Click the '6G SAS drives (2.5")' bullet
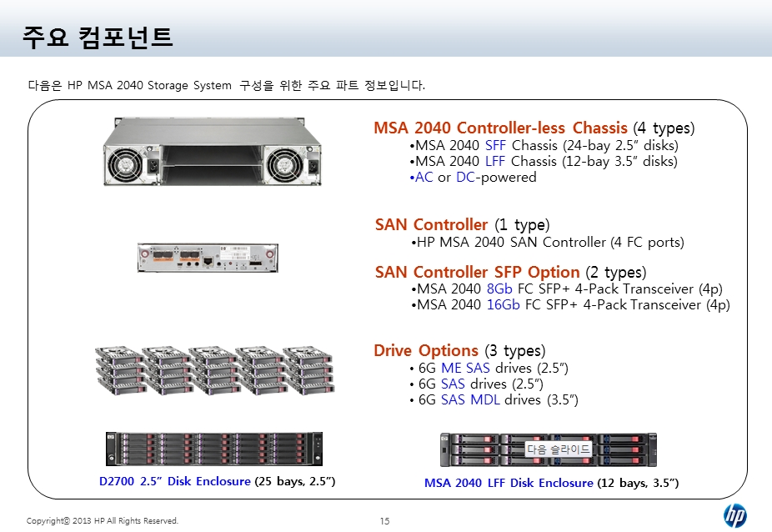The height and width of the screenshot is (532, 772). [x=476, y=384]
